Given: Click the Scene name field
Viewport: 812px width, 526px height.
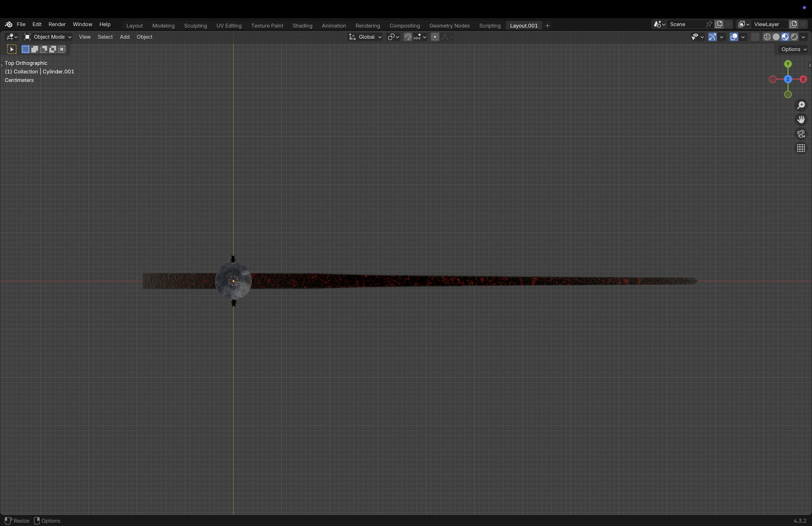Looking at the screenshot, I should click(686, 24).
